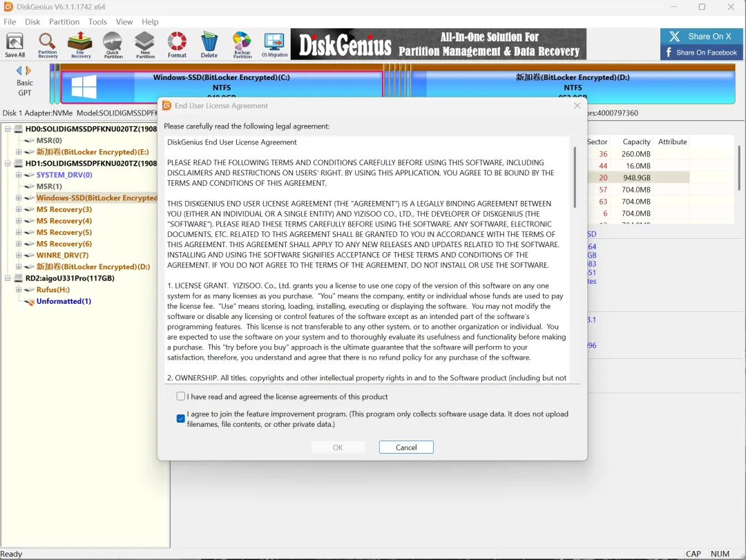Open the Backup Partition tool
This screenshot has height=560, width=746.
[x=242, y=45]
